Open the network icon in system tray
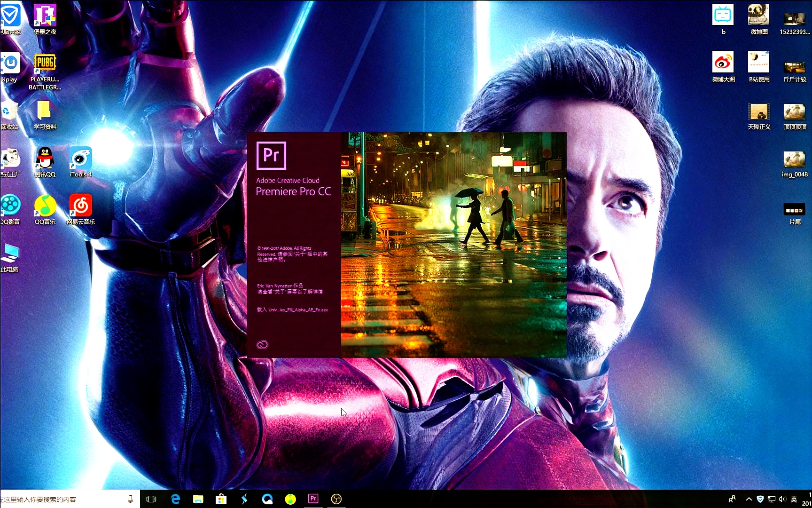 click(x=772, y=499)
